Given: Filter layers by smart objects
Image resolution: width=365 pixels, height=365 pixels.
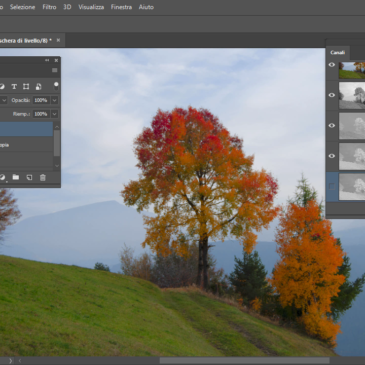Looking at the screenshot, I should coord(38,87).
